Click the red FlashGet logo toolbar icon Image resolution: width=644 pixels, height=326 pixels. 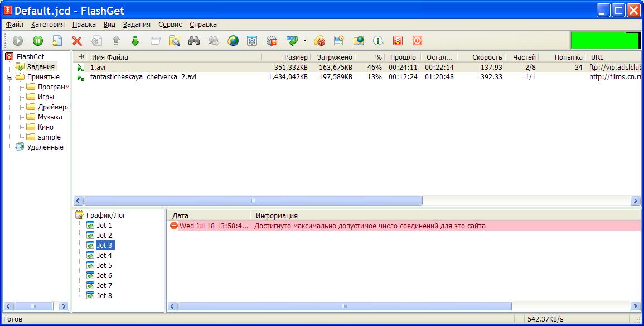[x=398, y=41]
